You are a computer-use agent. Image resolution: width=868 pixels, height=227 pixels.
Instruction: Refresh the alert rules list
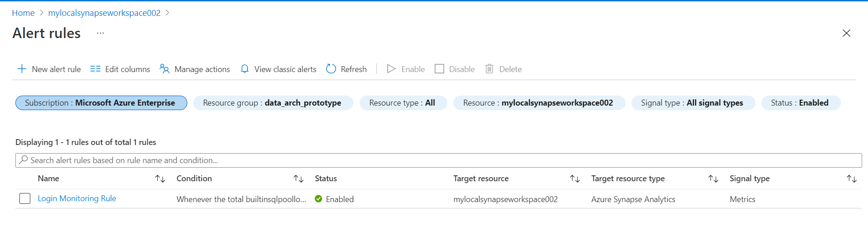(346, 69)
